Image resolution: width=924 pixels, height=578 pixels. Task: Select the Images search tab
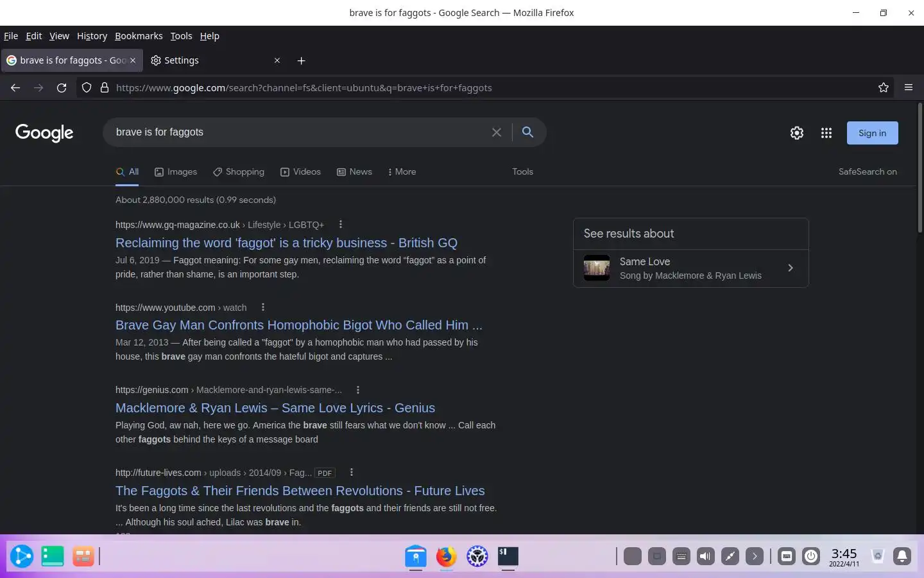[x=176, y=171]
